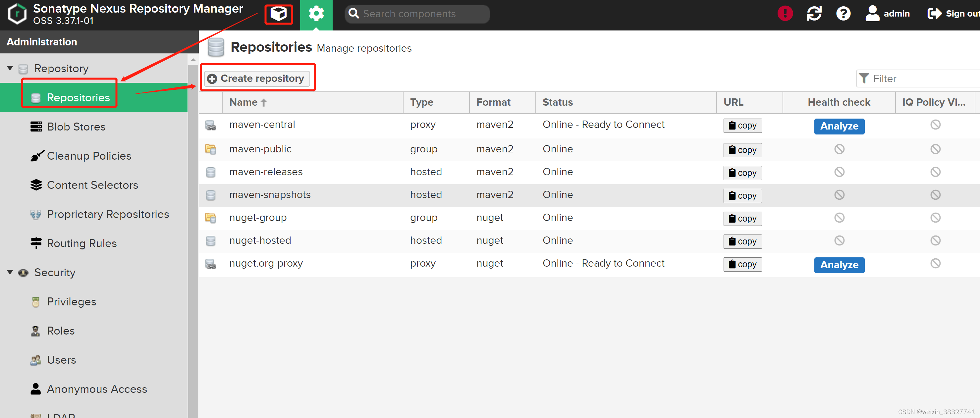Screen dimensions: 980x418
Task: Click Create repository button
Action: pyautogui.click(x=257, y=78)
